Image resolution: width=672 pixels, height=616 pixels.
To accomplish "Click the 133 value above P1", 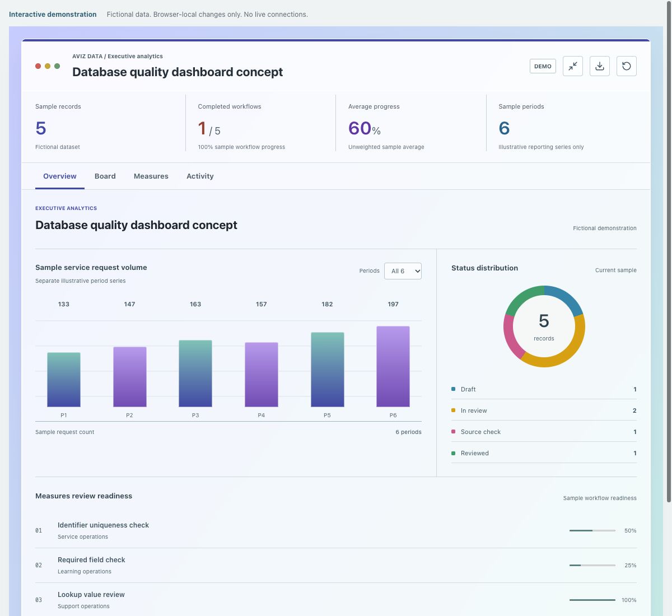I will tap(64, 304).
